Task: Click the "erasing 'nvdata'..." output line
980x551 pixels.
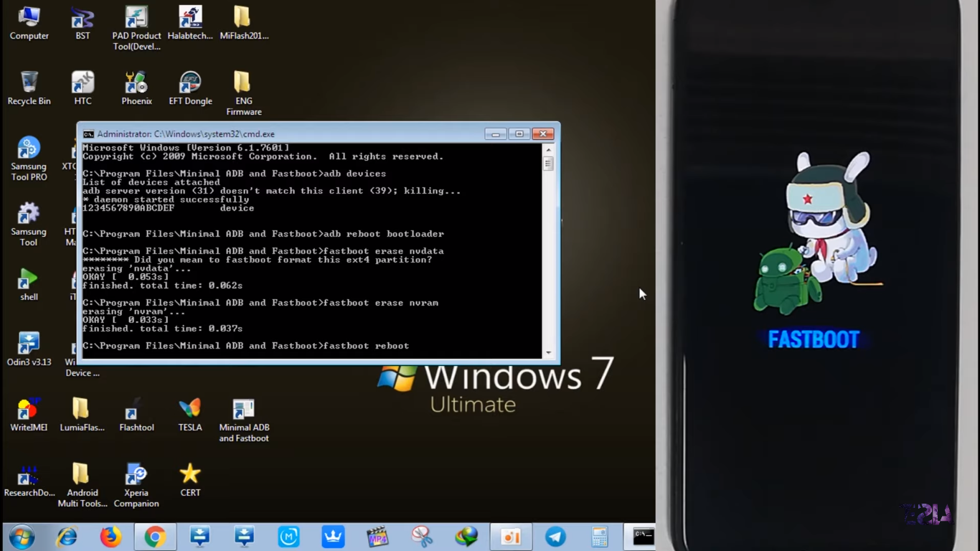Action: [x=137, y=268]
